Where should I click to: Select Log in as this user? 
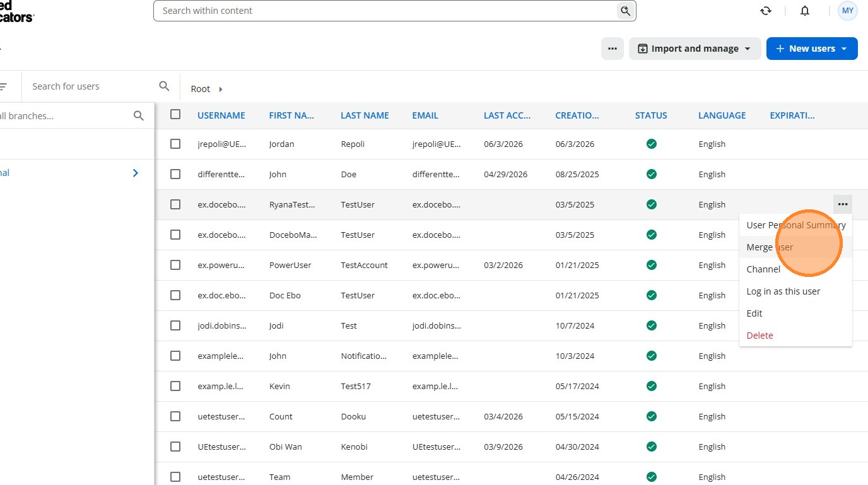(796, 291)
